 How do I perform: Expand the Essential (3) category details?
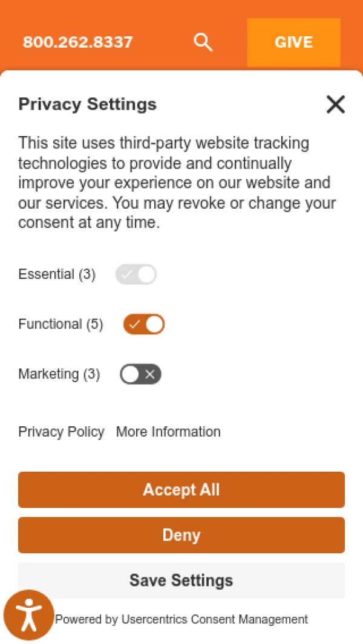[56, 274]
